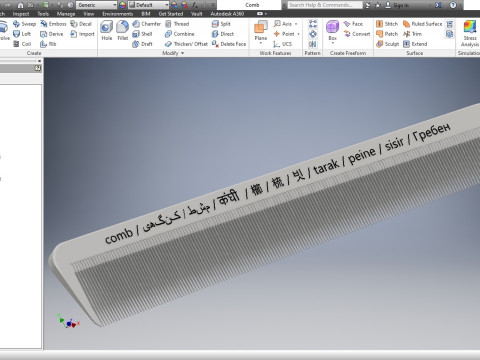
Task: Select the Coil tool
Action: click(22, 44)
